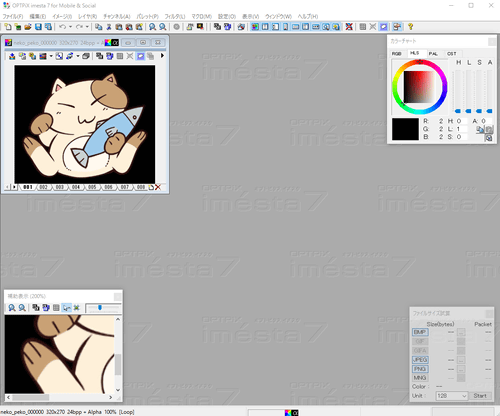Toggle the highlighted eraser-shaped button in main toolbar
Image resolution: width=500 pixels, height=416 pixels.
click(384, 27)
